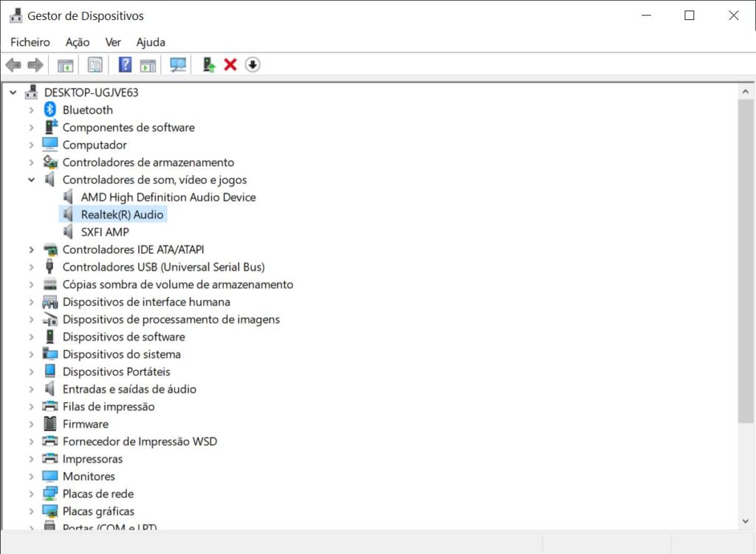Click the disable device down-arrow icon
Viewport: 756px width, 554px height.
[252, 65]
